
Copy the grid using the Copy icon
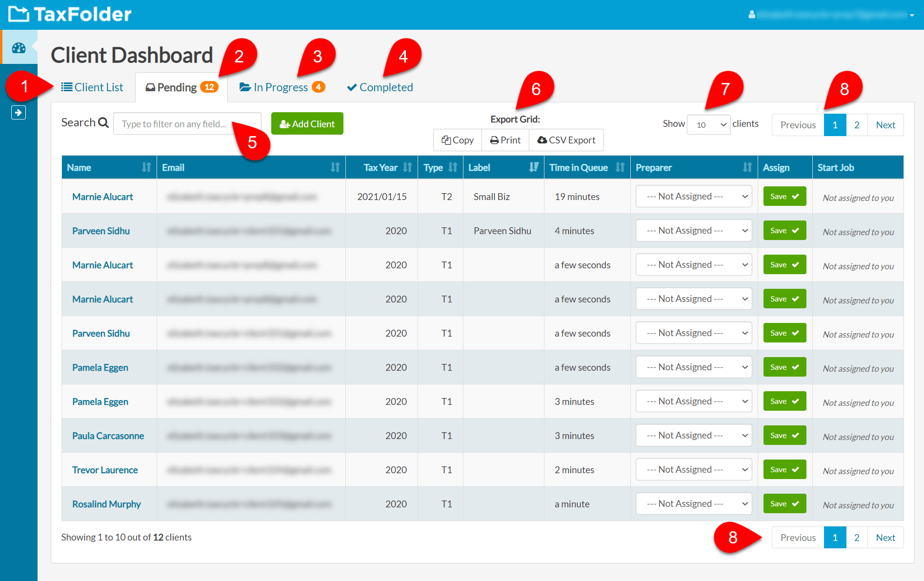pos(446,140)
